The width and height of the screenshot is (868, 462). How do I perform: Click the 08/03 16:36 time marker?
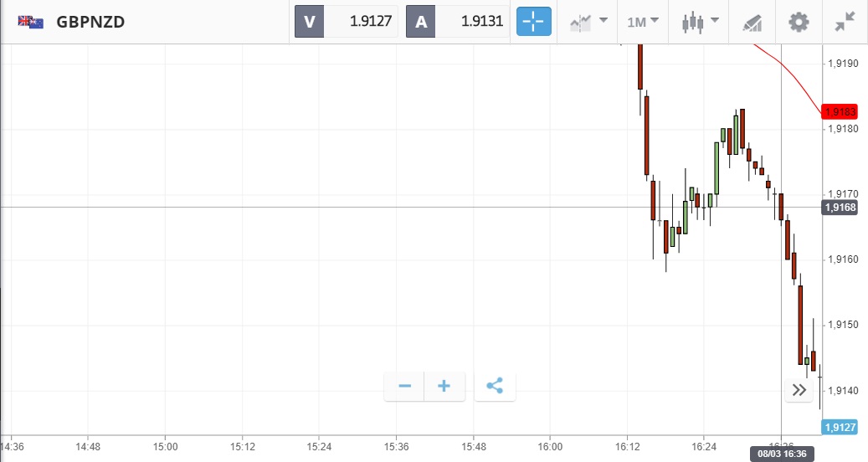point(780,454)
